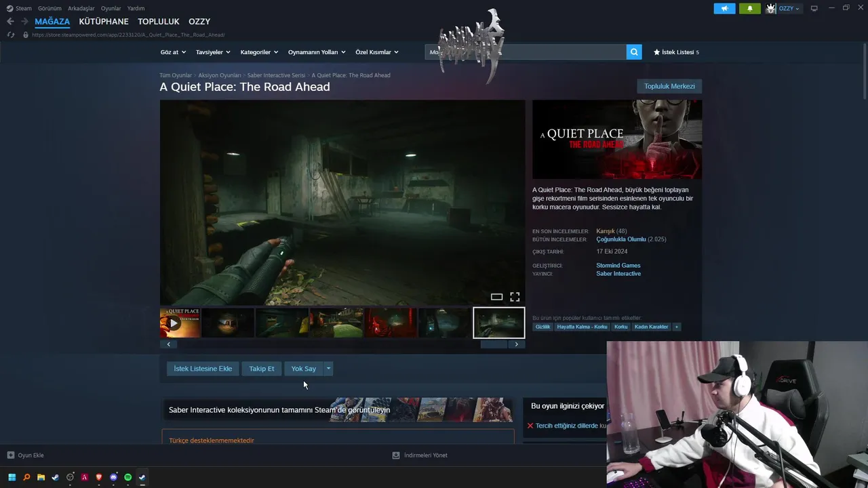Expand the Tavsiyeler dropdown
The image size is (868, 488).
(213, 52)
